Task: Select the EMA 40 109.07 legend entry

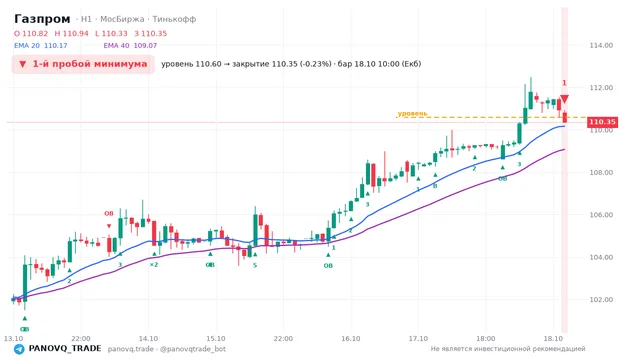Action: (x=130, y=46)
